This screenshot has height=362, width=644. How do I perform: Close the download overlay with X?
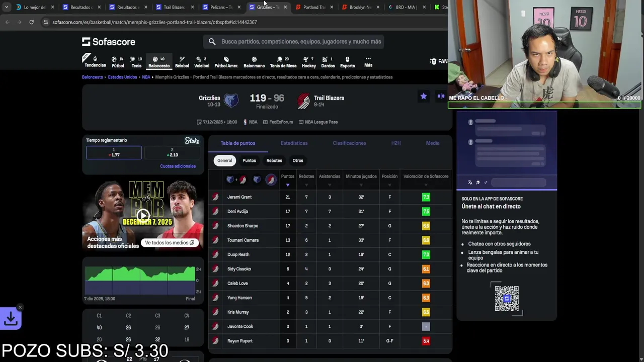coord(20,307)
